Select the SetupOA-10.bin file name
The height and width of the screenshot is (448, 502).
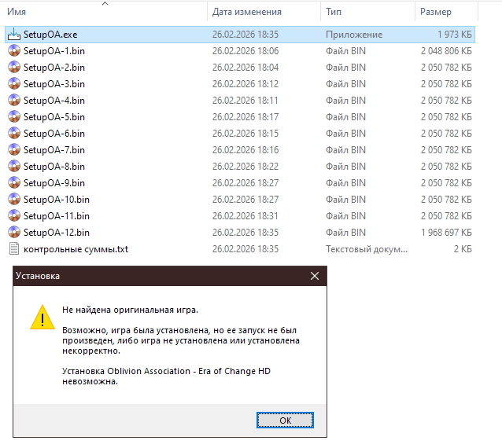pos(57,200)
